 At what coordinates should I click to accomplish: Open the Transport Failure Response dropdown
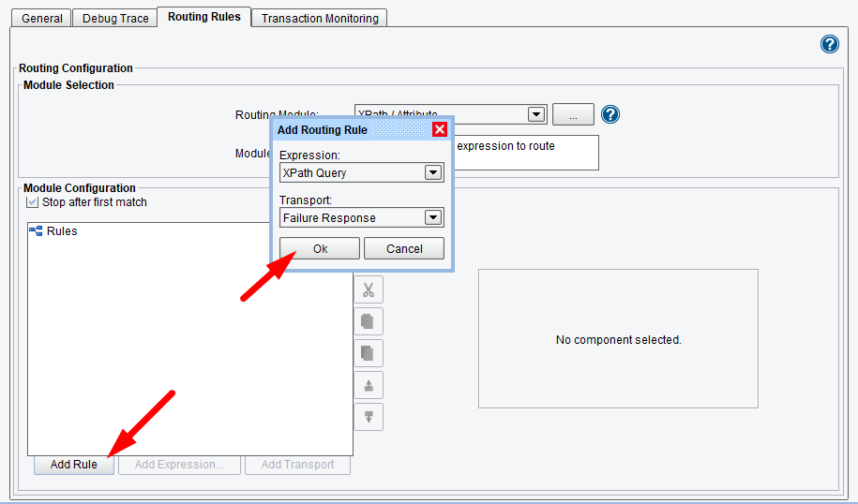pos(432,217)
